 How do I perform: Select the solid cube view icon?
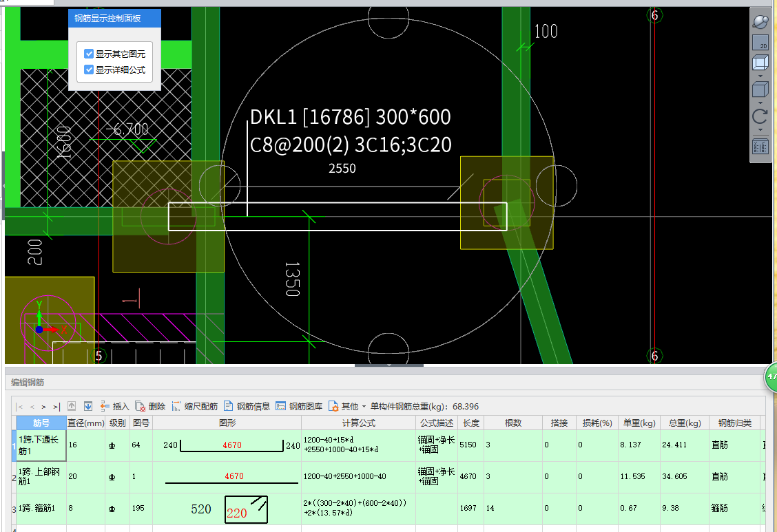pos(760,89)
